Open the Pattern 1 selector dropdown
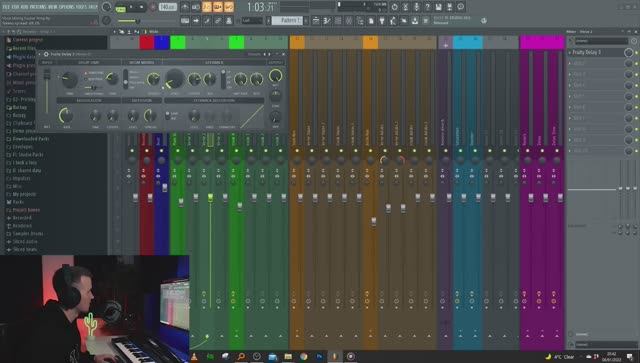This screenshot has height=363, width=640. pyautogui.click(x=287, y=20)
